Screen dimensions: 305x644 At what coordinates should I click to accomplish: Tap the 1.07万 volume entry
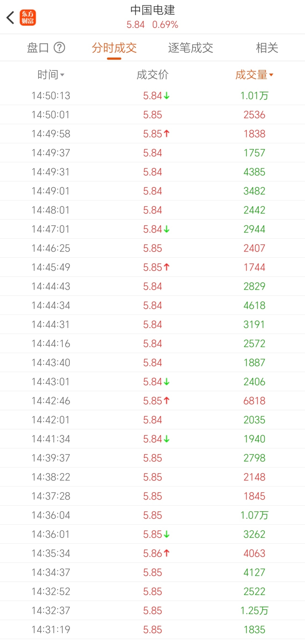254,515
